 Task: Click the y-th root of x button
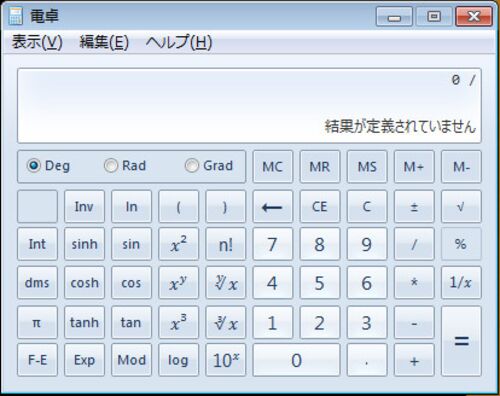tap(226, 283)
